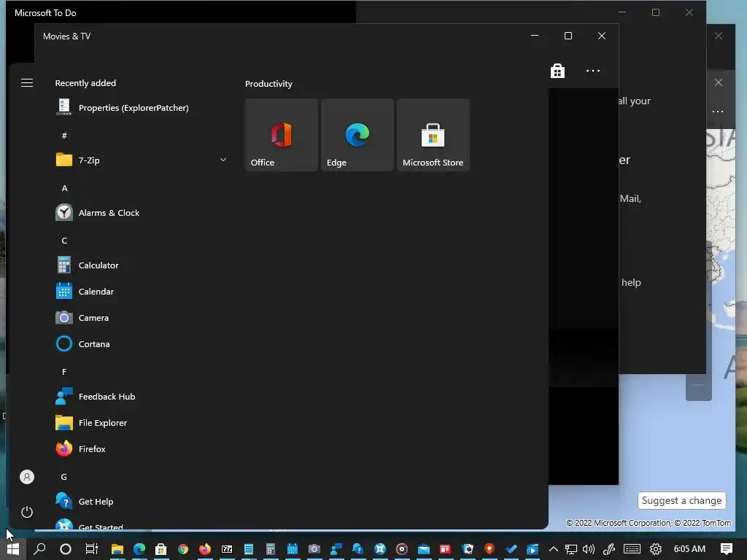This screenshot has width=747, height=560.
Task: Click the Cortana circle on the taskbar
Action: click(65, 549)
